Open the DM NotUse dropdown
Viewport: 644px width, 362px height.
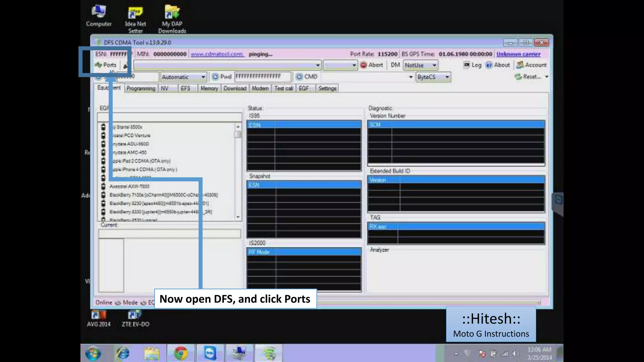pos(421,65)
